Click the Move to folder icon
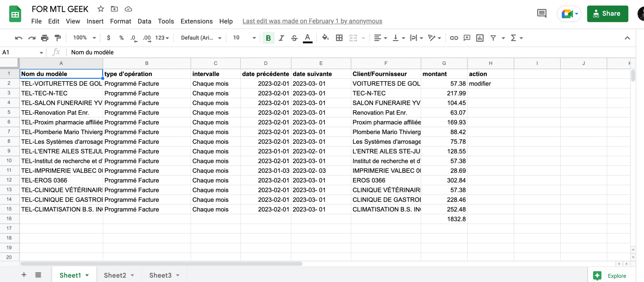This screenshot has width=644, height=282. point(114,9)
